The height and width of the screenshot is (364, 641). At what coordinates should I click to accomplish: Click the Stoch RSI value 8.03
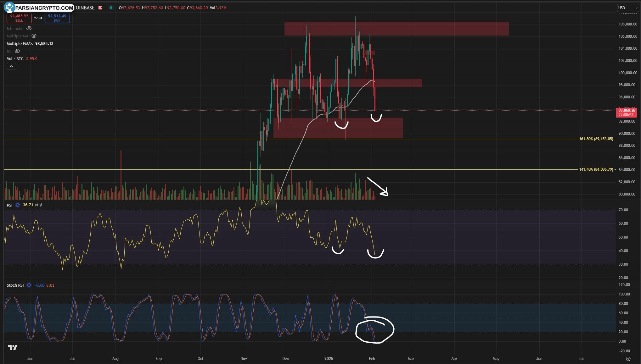point(50,285)
